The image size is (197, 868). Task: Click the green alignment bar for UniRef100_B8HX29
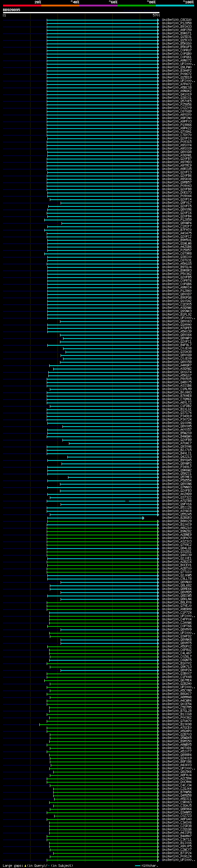point(103,521)
